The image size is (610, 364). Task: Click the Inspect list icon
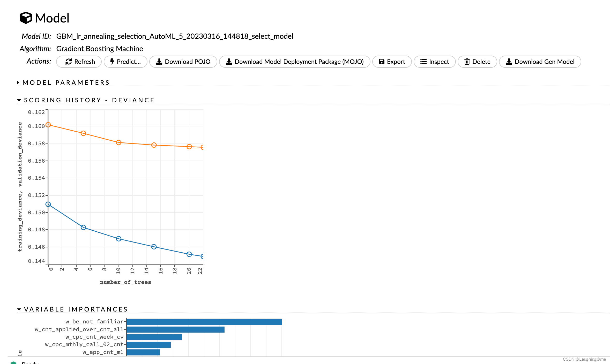pos(423,62)
